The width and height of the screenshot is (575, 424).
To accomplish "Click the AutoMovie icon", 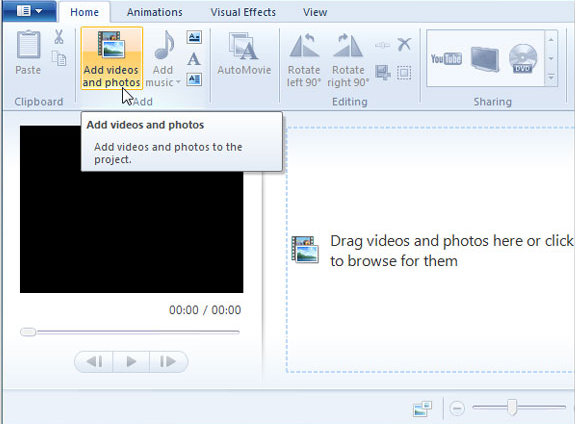I will click(x=243, y=46).
